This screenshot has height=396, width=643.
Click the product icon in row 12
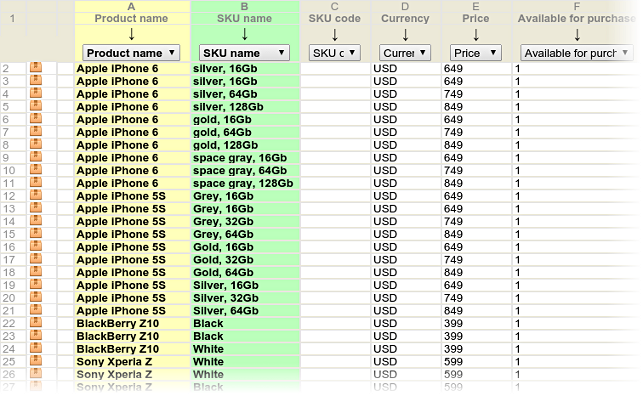tap(36, 195)
